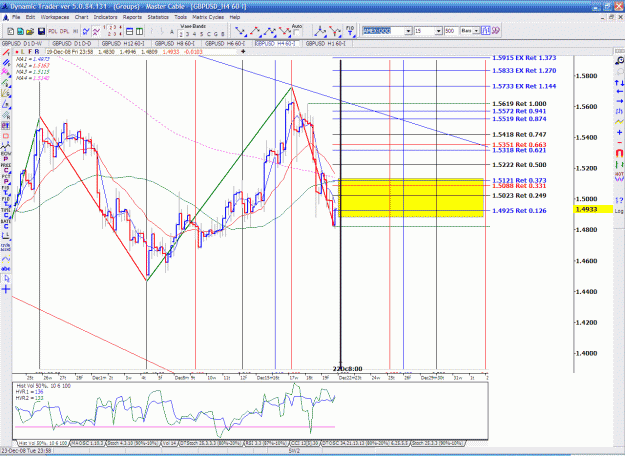Select Wave Bands degree 5
The image size is (625, 456).
[201, 34]
